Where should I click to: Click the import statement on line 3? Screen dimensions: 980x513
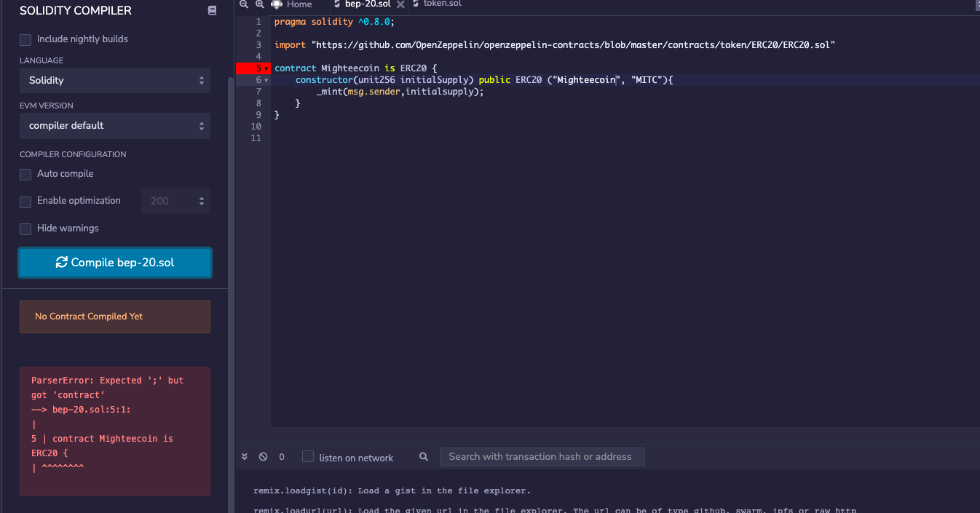(554, 45)
